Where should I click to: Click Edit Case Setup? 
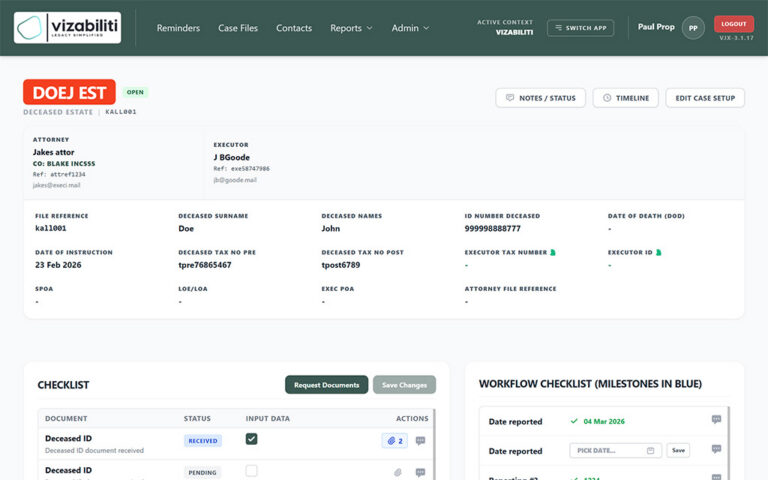[705, 98]
